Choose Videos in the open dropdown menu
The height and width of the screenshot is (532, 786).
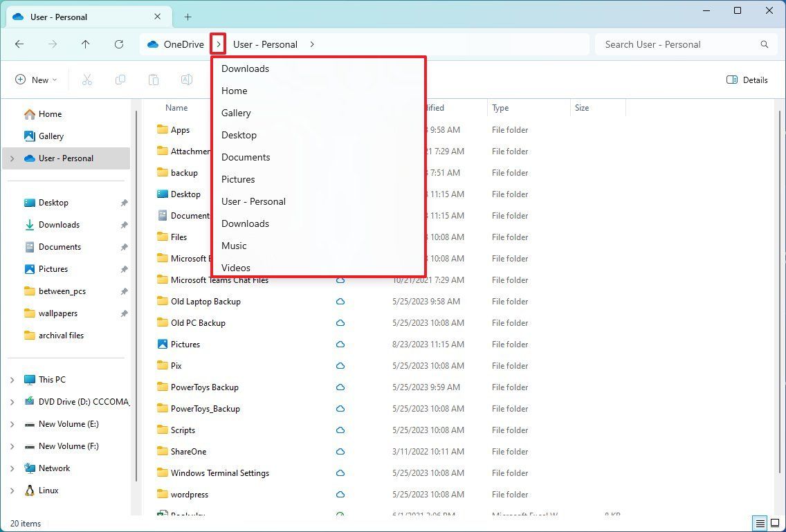pyautogui.click(x=236, y=268)
